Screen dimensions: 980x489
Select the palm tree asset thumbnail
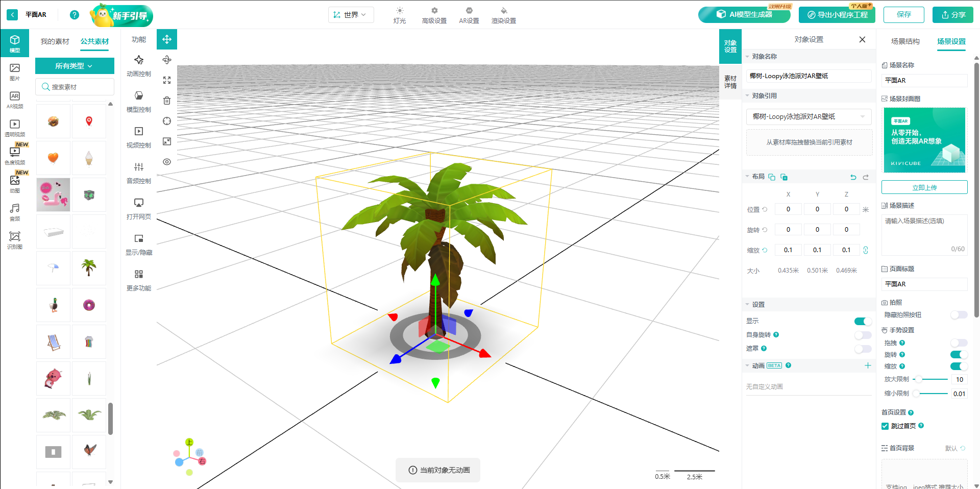89,267
